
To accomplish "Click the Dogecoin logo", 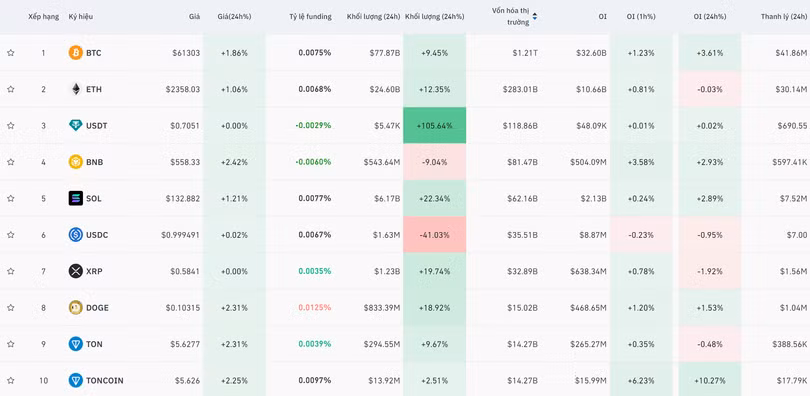I will pyautogui.click(x=75, y=308).
